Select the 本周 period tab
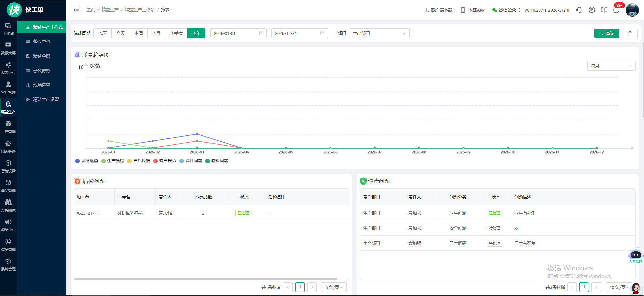Image resolution: width=644 pixels, height=296 pixels. (x=138, y=33)
